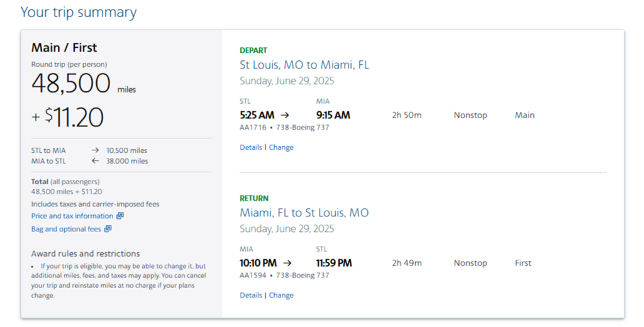The image size is (644, 327).
Task: Open external link icon beside Price and tax information
Action: click(x=120, y=216)
